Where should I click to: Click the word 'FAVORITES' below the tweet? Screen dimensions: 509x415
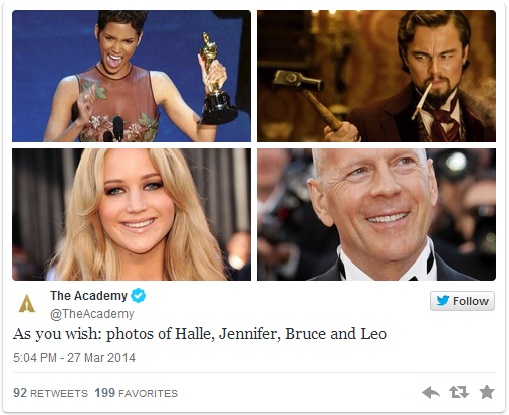(x=148, y=394)
